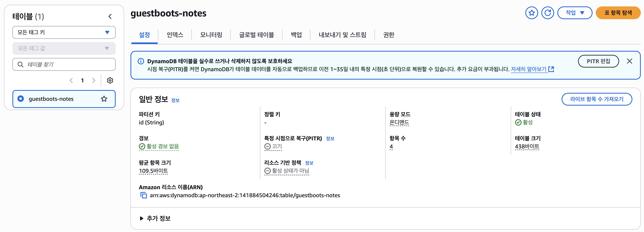The width and height of the screenshot is (644, 232).
Task: Go to next page of tables
Action: tap(93, 80)
